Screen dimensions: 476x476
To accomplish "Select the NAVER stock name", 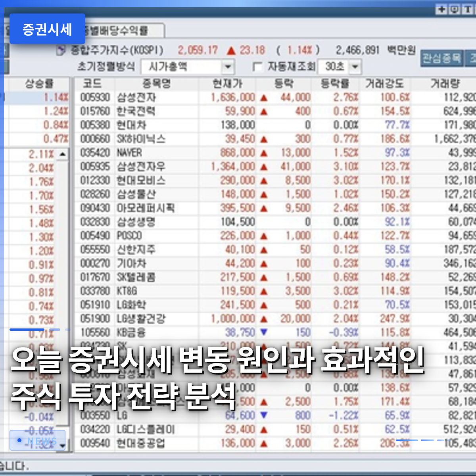I will pos(129,153).
